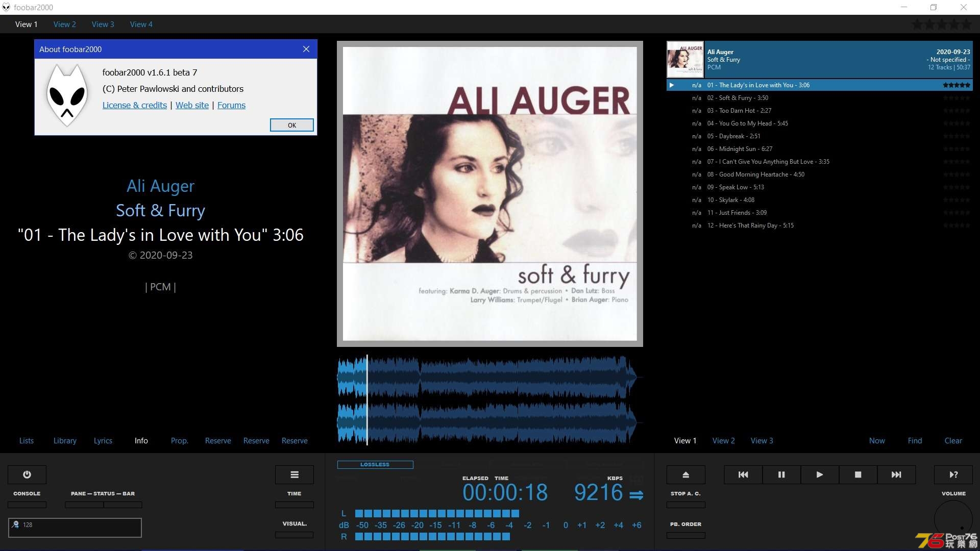Select View 1 in top menu
The height and width of the screenshot is (551, 980).
tap(26, 24)
